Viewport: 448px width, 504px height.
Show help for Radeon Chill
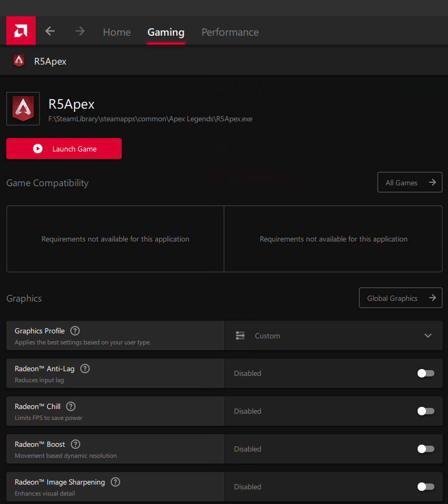click(71, 406)
